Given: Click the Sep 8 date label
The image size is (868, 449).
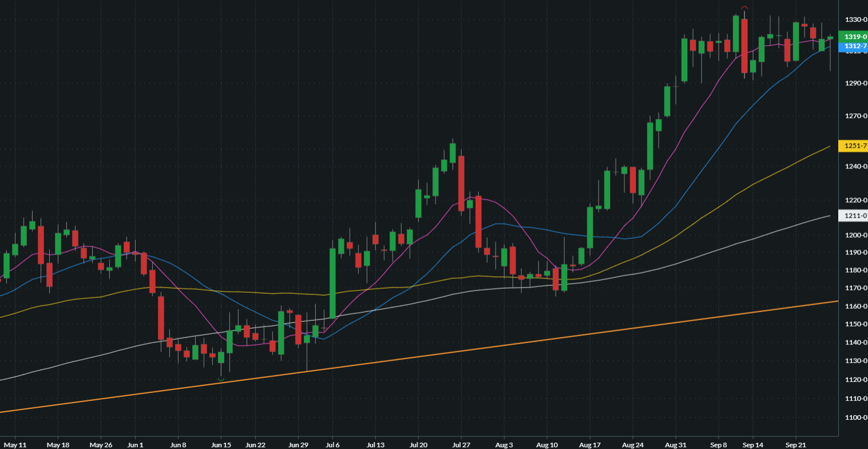Looking at the screenshot, I should 719,444.
